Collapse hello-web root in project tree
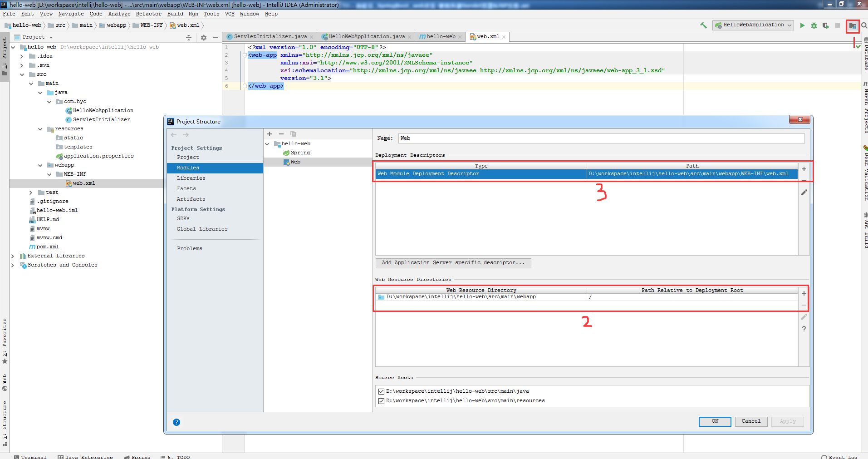 pyautogui.click(x=13, y=47)
